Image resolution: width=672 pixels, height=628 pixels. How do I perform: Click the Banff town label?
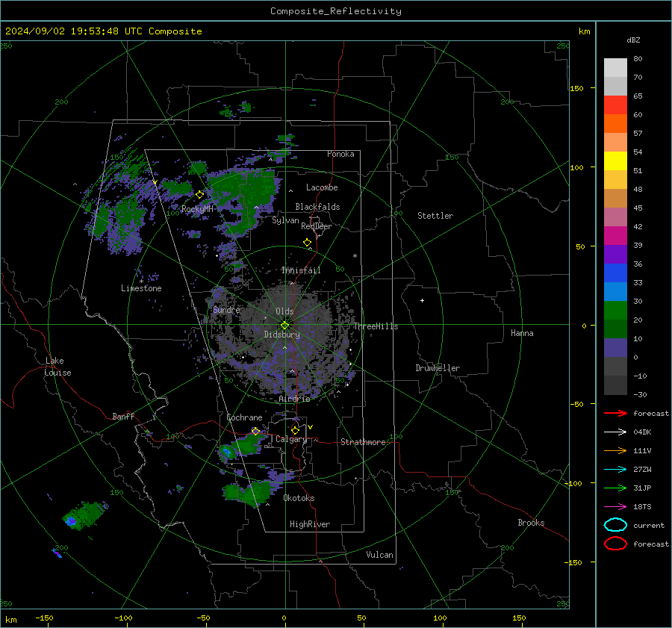tap(123, 416)
